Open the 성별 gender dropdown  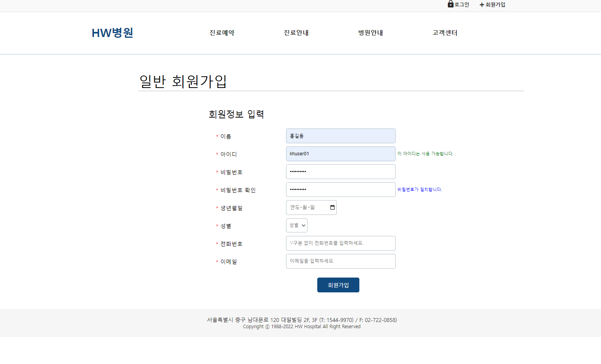pos(297,225)
